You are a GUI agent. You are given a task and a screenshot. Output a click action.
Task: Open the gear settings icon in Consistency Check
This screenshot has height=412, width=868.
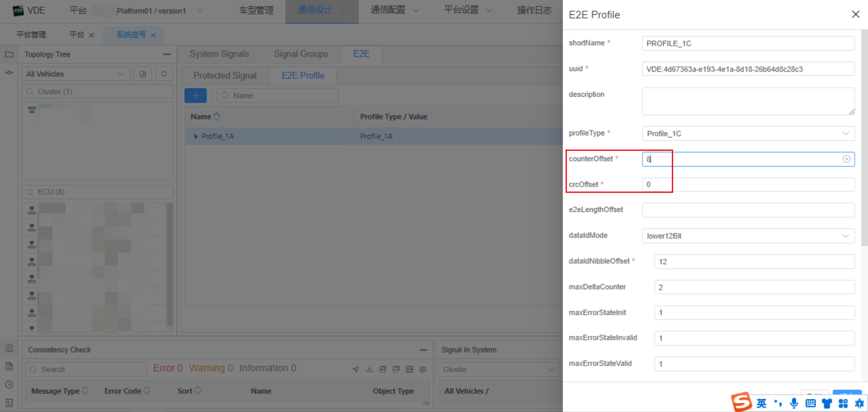pyautogui.click(x=423, y=370)
